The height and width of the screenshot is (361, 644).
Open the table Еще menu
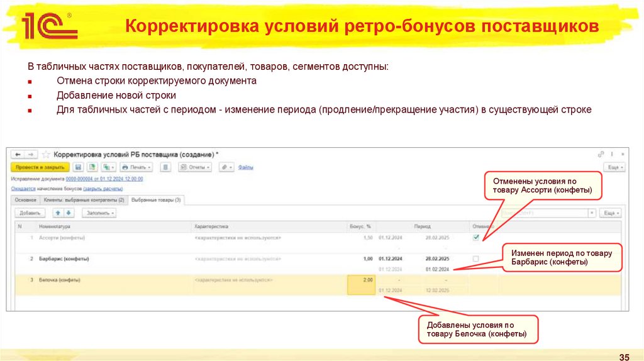click(610, 213)
